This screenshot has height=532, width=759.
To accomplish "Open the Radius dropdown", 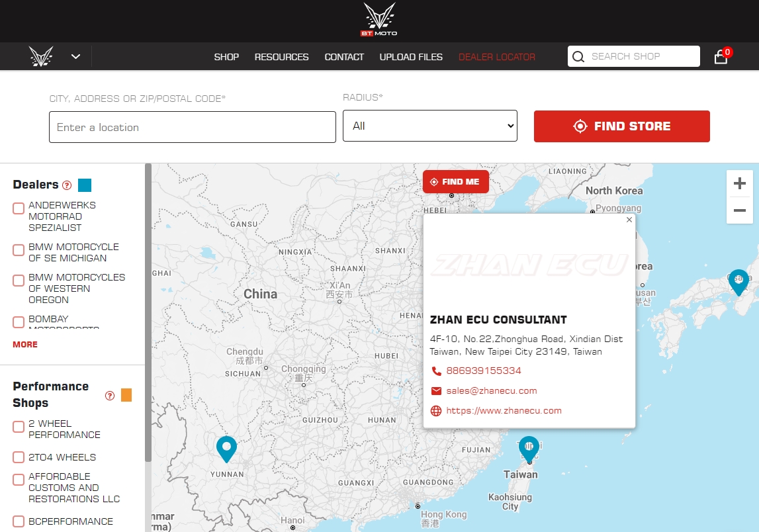I will pos(429,126).
